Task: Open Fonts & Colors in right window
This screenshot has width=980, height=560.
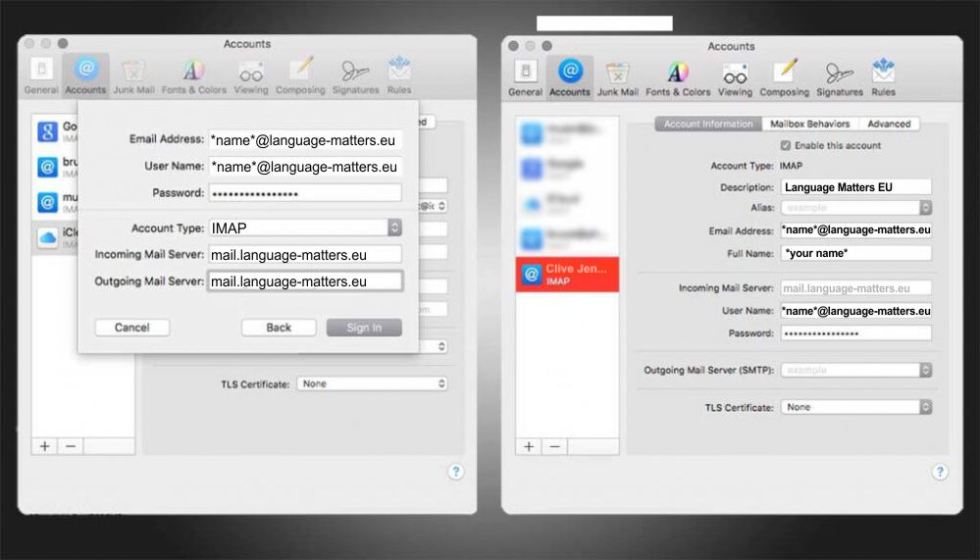Action: tap(678, 78)
